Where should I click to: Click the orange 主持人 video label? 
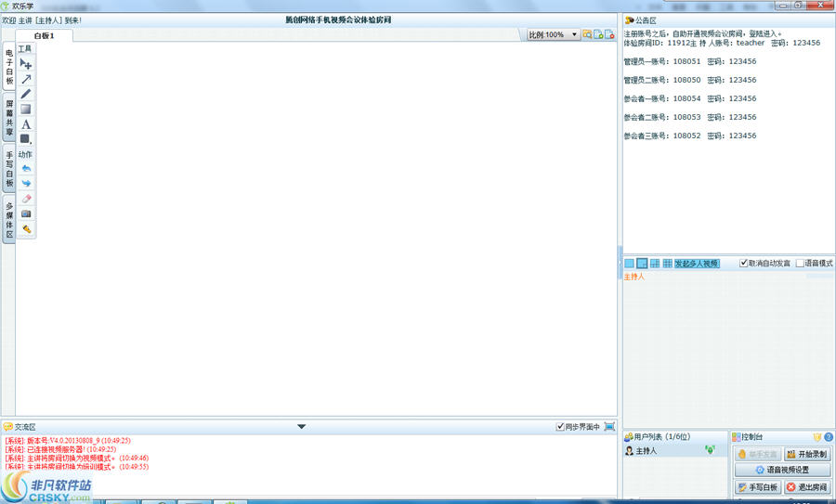coord(634,277)
